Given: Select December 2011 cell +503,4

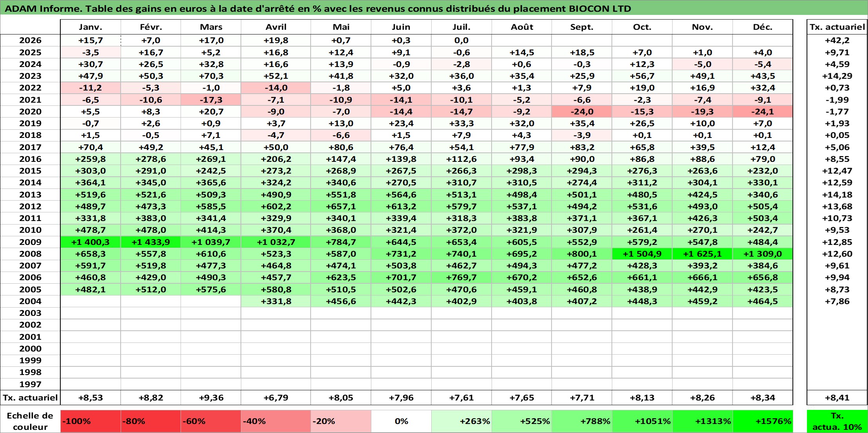Looking at the screenshot, I should 763,218.
